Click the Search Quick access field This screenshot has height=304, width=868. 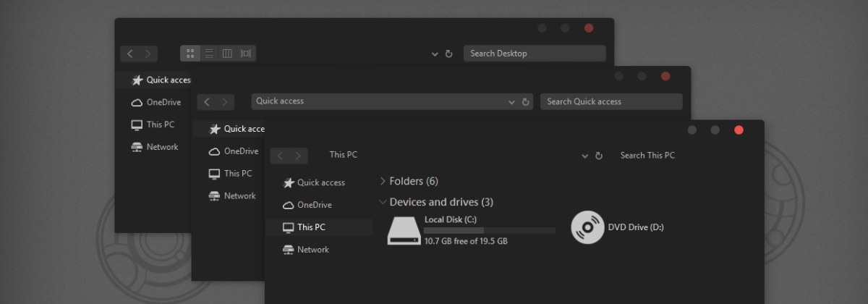(611, 101)
